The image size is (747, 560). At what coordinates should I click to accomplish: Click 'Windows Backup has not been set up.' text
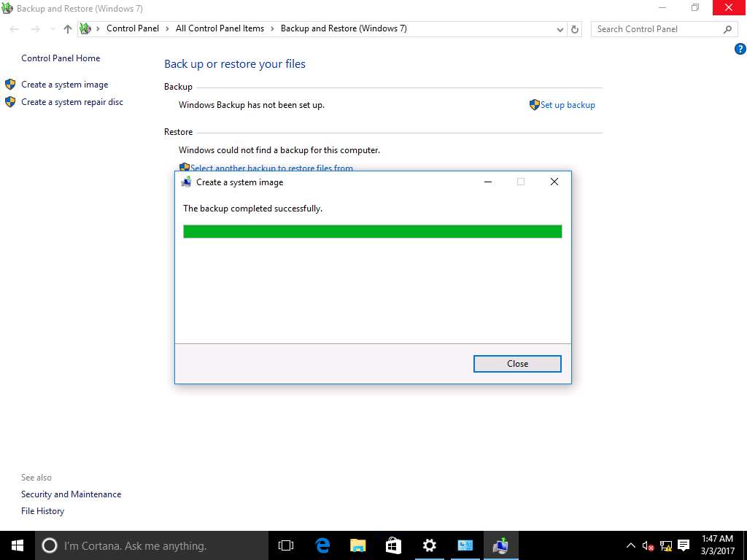(252, 105)
